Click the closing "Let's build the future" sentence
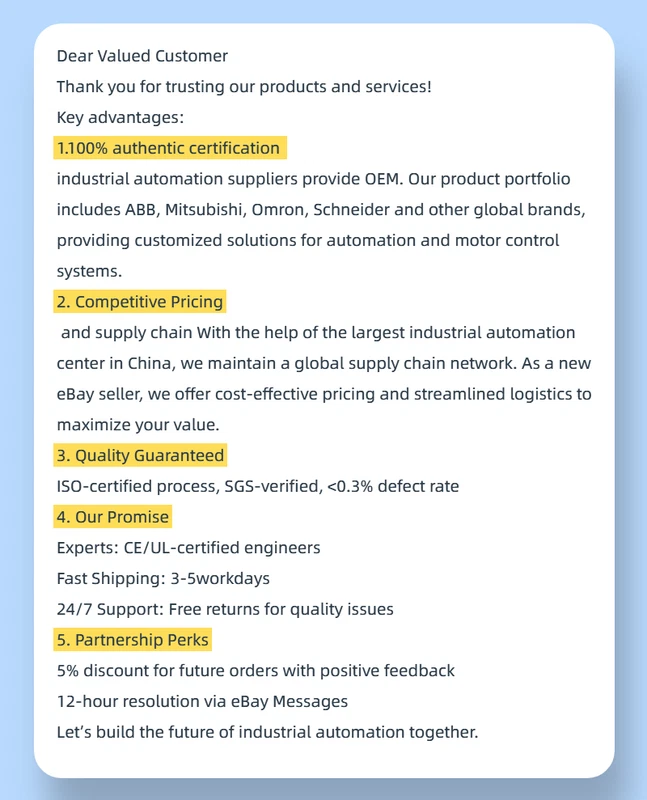The image size is (647, 800). (x=267, y=732)
